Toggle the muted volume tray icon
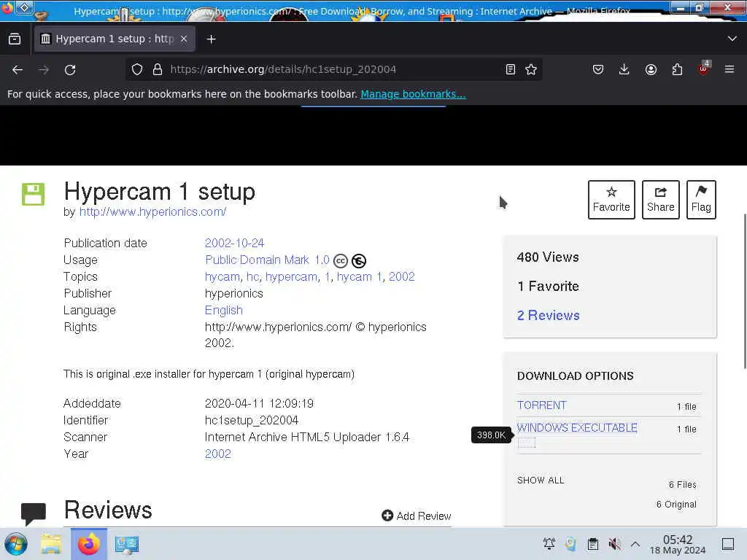 (614, 544)
